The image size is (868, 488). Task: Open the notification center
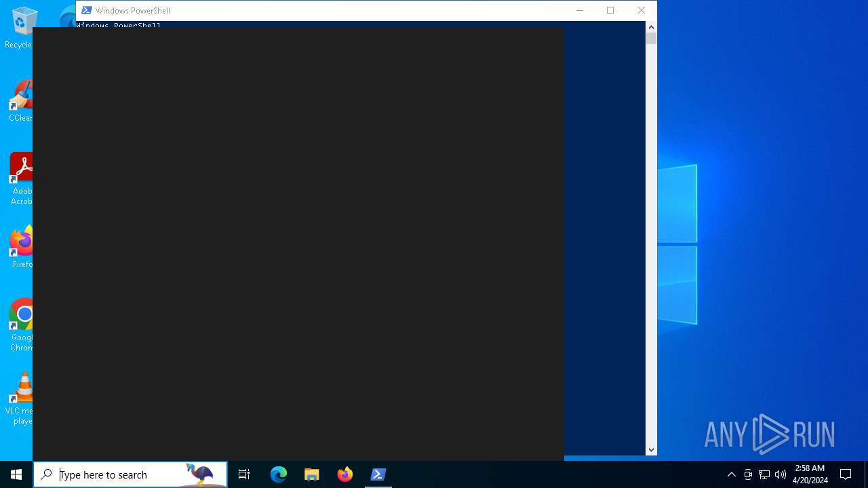pyautogui.click(x=846, y=474)
